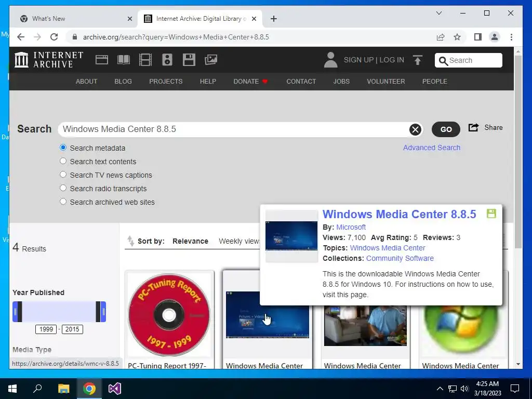Open the DONATE menu item
This screenshot has height=399, width=532.
pos(250,82)
